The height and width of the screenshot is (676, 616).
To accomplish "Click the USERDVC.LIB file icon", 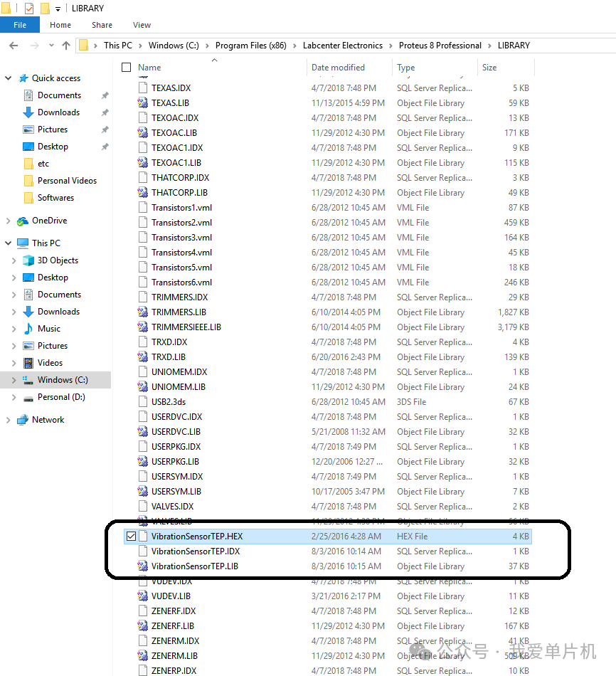I will [x=143, y=431].
